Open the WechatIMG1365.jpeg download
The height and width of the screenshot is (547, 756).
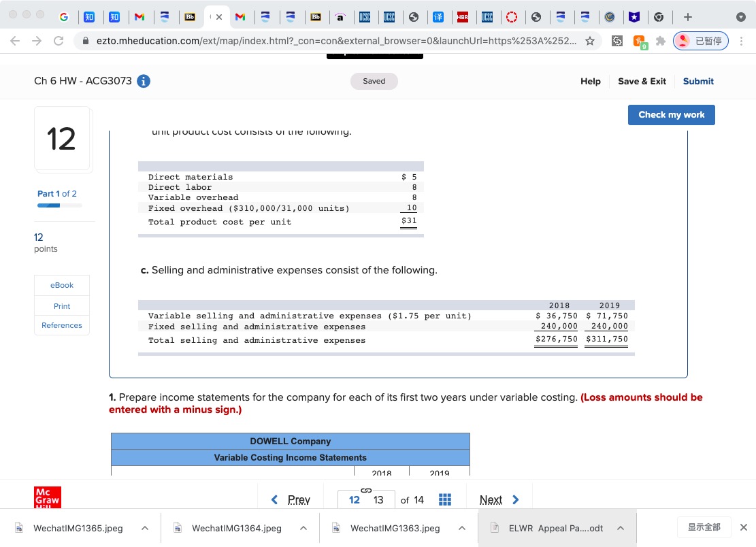(x=78, y=528)
